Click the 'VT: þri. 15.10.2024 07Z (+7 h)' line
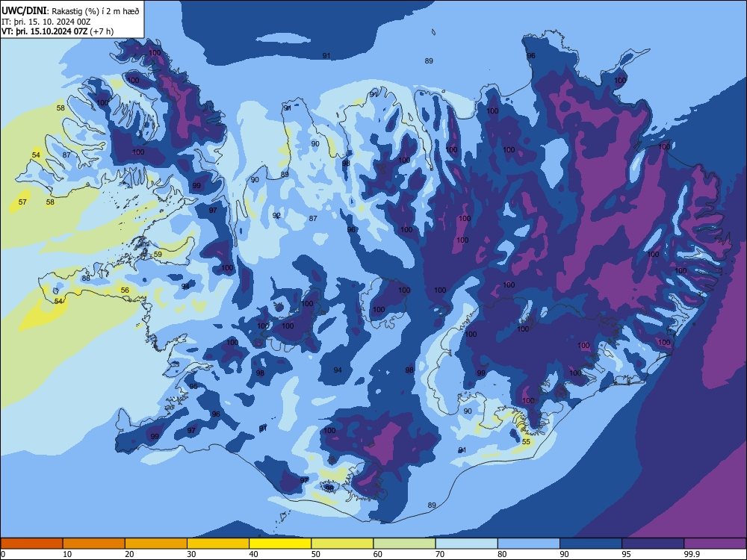Image resolution: width=747 pixels, height=560 pixels. (x=58, y=31)
